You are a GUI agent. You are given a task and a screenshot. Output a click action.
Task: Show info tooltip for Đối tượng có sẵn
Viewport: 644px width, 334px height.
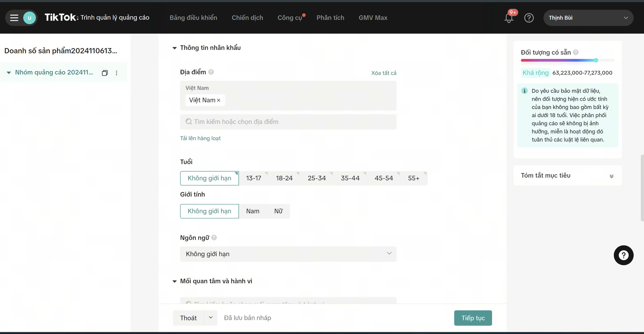[576, 52]
